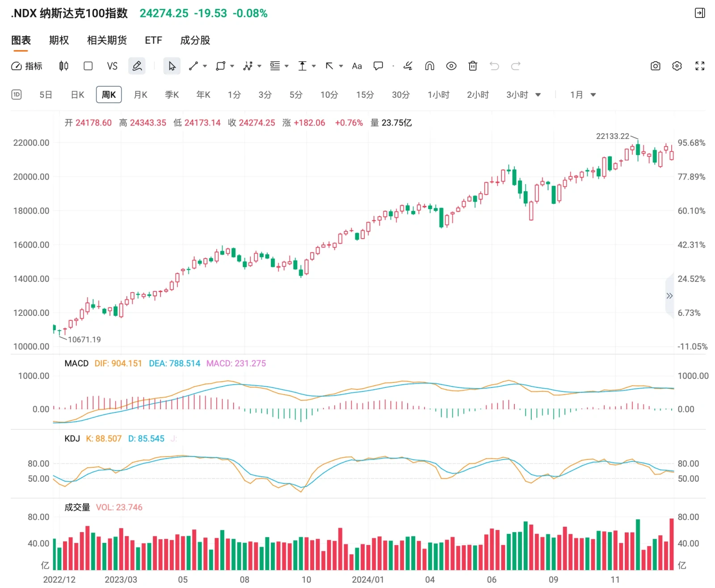Select the Aa text annotation tool
Viewport: 715px width, 588px height.
point(357,66)
